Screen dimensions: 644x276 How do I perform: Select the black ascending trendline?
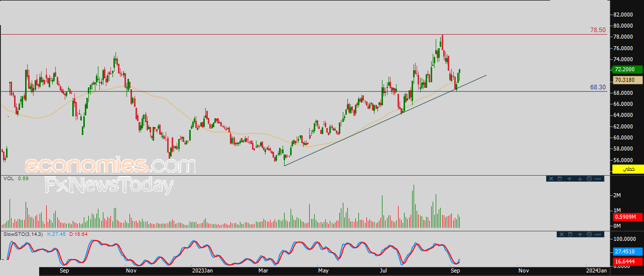(385, 120)
